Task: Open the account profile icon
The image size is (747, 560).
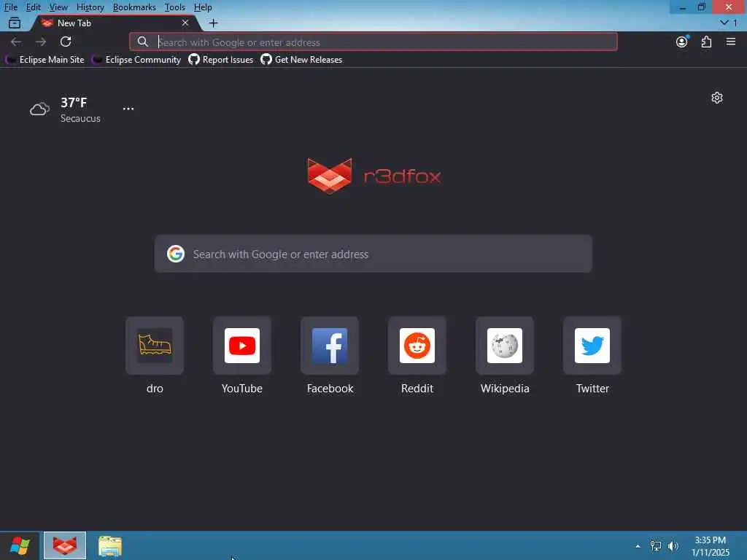Action: [682, 42]
